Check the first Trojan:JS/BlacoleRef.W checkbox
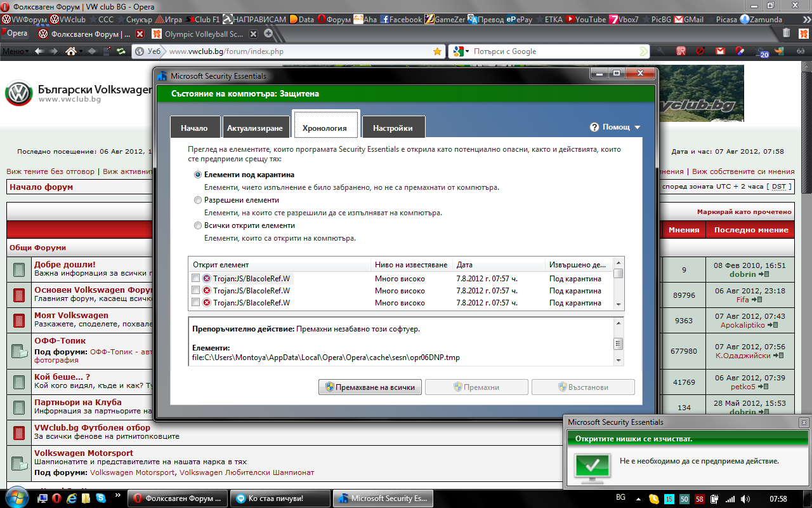 tap(195, 278)
